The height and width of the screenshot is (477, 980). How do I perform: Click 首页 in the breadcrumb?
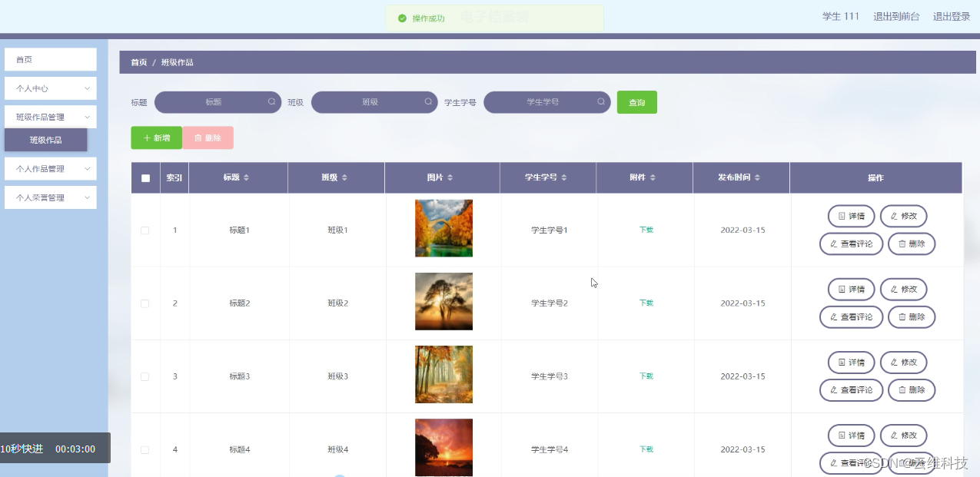tap(138, 62)
